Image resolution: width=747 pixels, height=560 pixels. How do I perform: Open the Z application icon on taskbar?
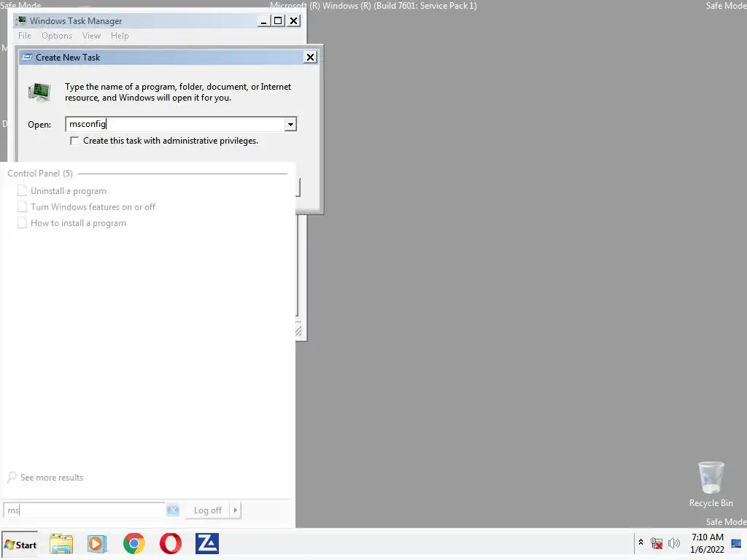207,544
